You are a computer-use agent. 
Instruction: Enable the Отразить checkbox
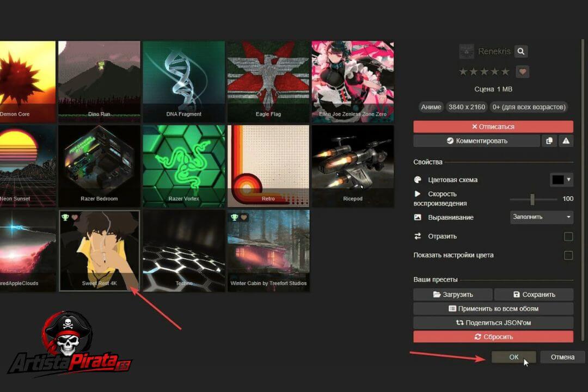click(568, 236)
